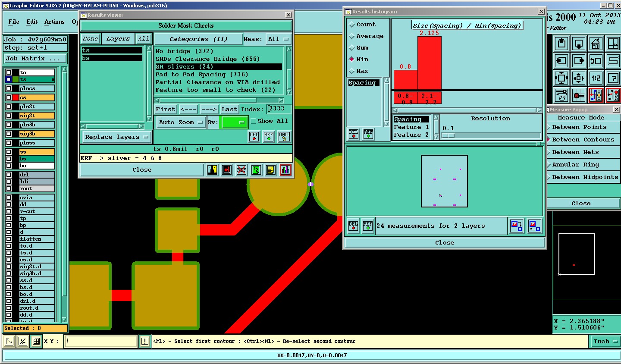
Task: Open the Edit menu
Action: click(x=32, y=22)
